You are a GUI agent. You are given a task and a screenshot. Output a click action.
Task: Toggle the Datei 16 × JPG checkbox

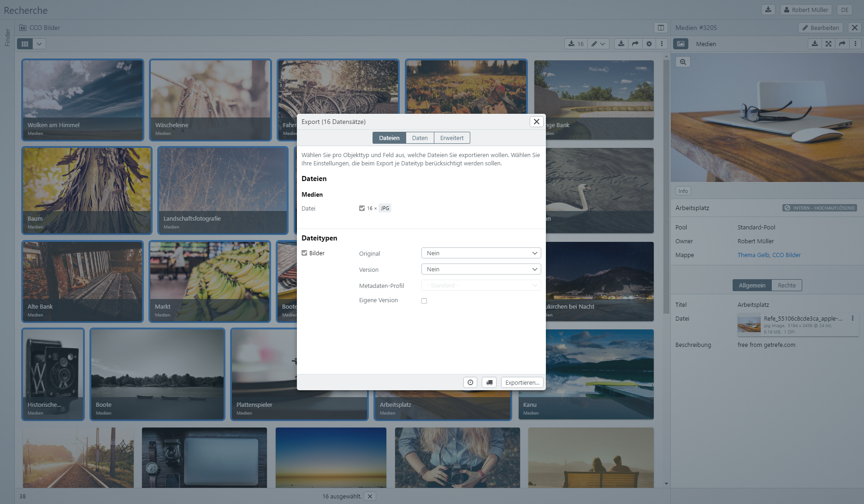pos(362,208)
